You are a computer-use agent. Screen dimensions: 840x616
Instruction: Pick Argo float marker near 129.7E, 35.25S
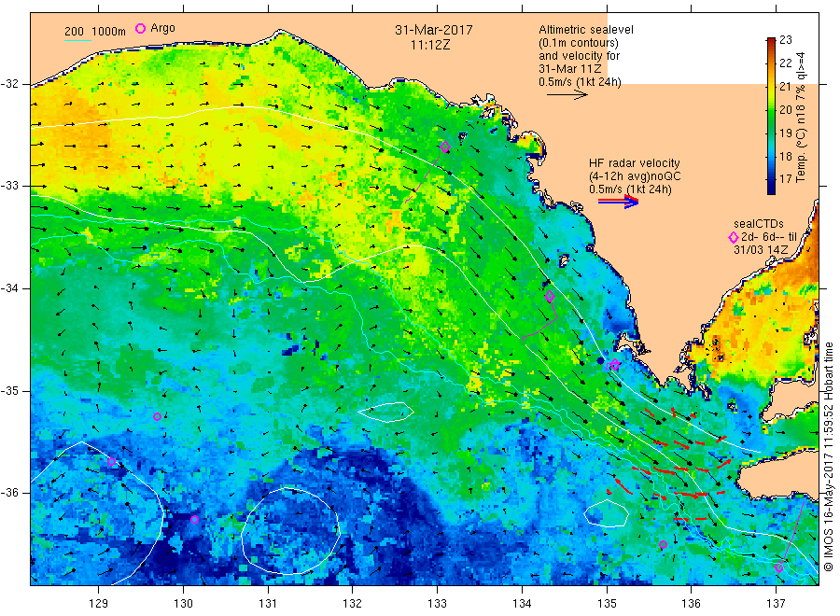157,417
